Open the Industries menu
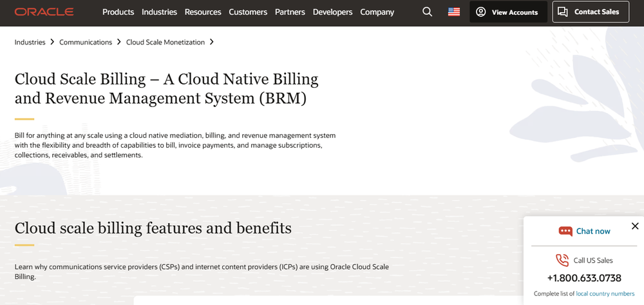Image resolution: width=644 pixels, height=305 pixels. 159,12
